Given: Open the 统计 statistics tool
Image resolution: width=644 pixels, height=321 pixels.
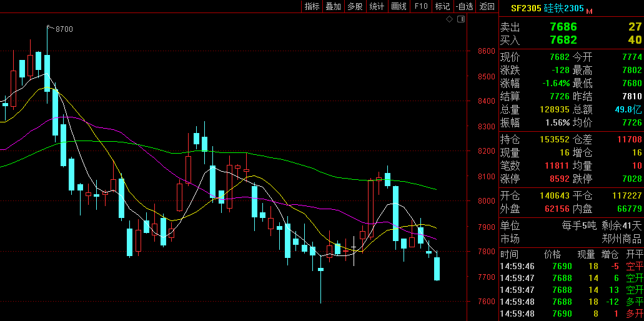Looking at the screenshot, I should (x=377, y=6).
